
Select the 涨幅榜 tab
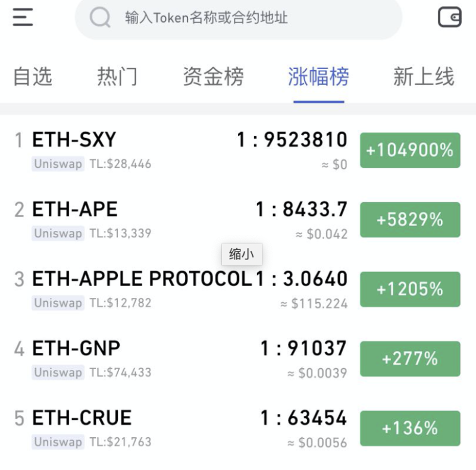tap(318, 76)
